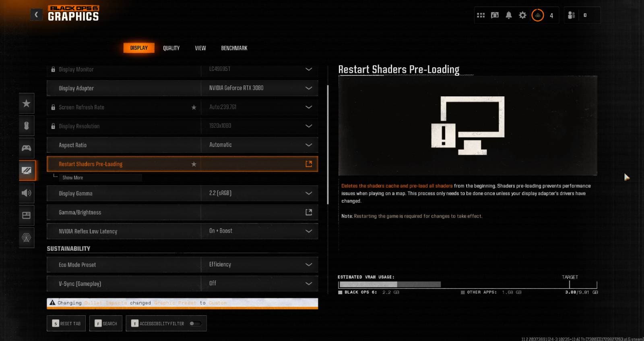Toggle favorite star on Screen Refresh Rate
The image size is (644, 341).
(194, 107)
